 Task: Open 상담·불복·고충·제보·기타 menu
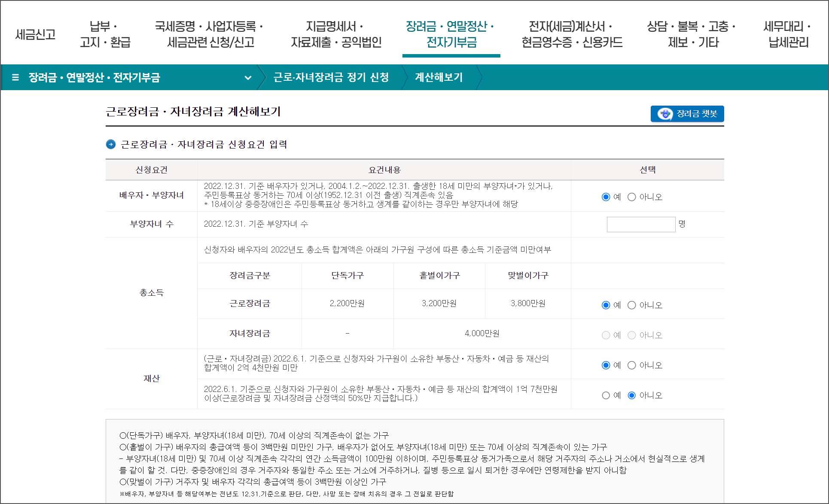click(x=692, y=34)
